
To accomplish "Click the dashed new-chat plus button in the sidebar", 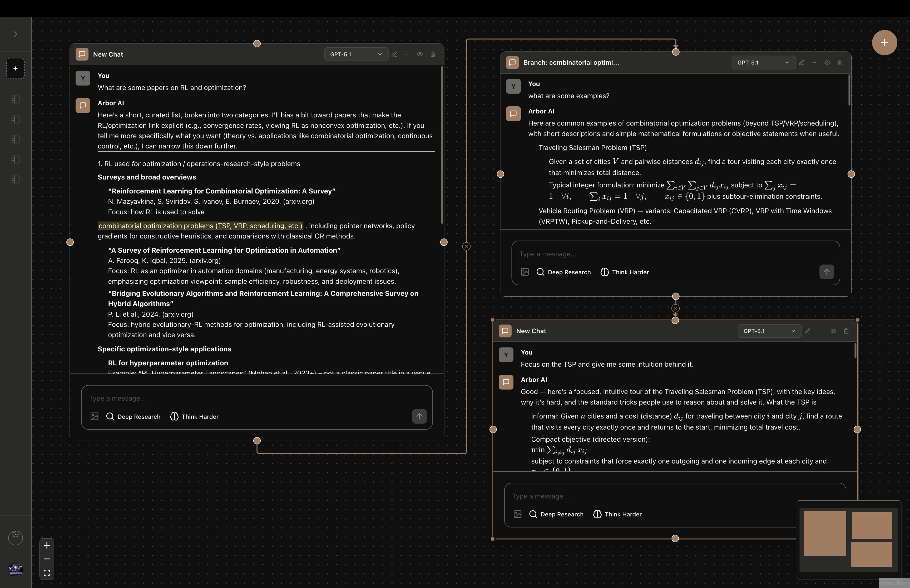I will 15,68.
